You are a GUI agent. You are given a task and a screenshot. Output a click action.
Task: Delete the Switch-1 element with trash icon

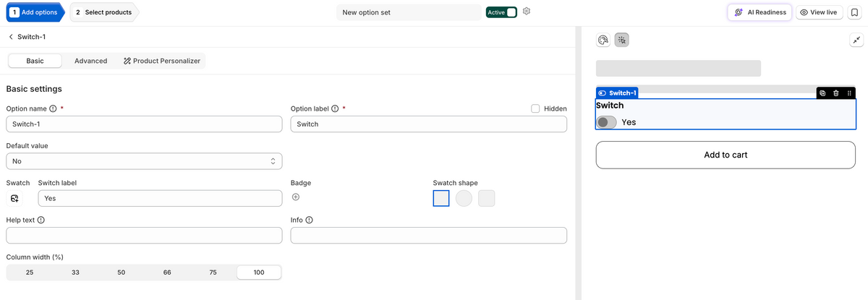[836, 93]
